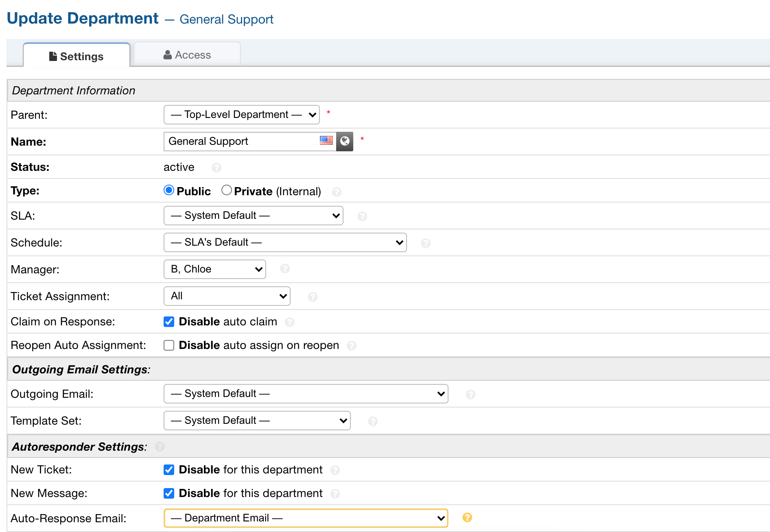Open help tip for Disable auto claim
The width and height of the screenshot is (770, 532).
click(x=289, y=322)
